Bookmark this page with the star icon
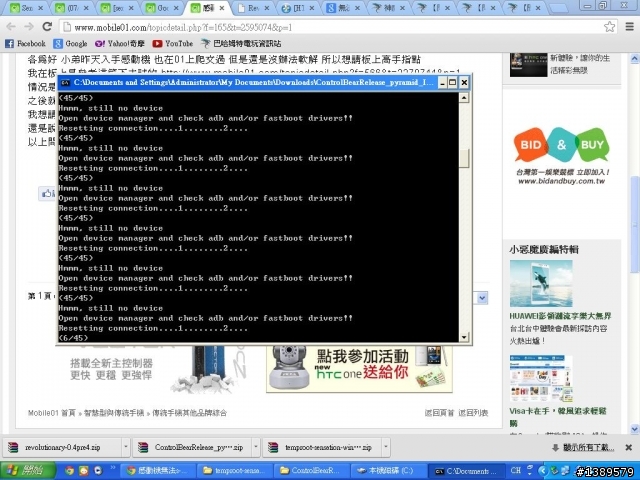The height and width of the screenshot is (480, 640). click(609, 27)
